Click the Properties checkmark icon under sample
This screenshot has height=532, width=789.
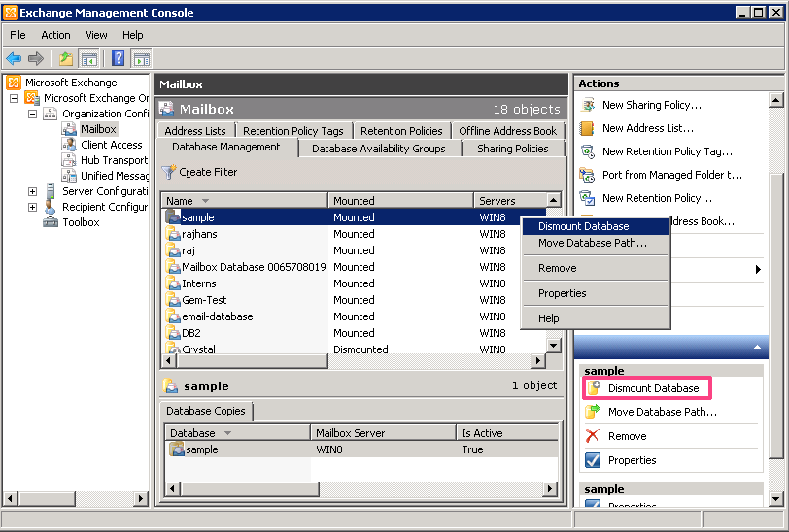[593, 460]
